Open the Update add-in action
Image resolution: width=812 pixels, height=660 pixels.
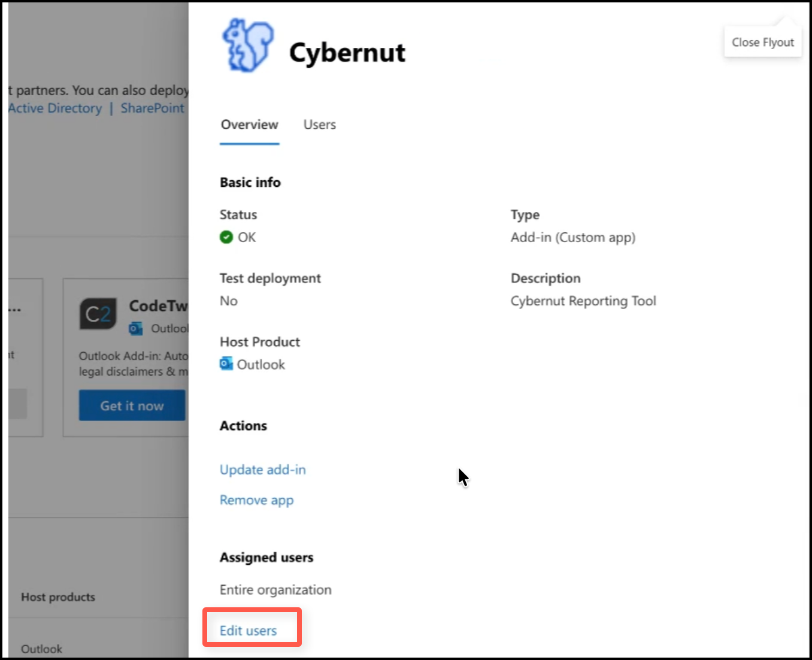[262, 470]
